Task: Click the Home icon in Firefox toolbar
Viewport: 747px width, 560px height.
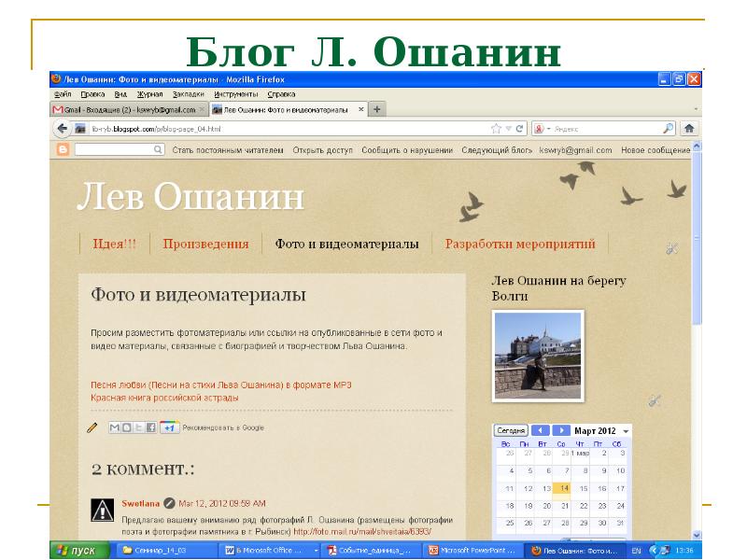Action: [x=689, y=128]
